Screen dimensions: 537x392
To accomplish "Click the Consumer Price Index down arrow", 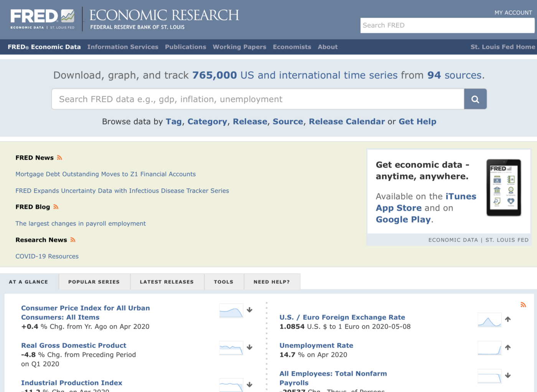I will [x=249, y=310].
